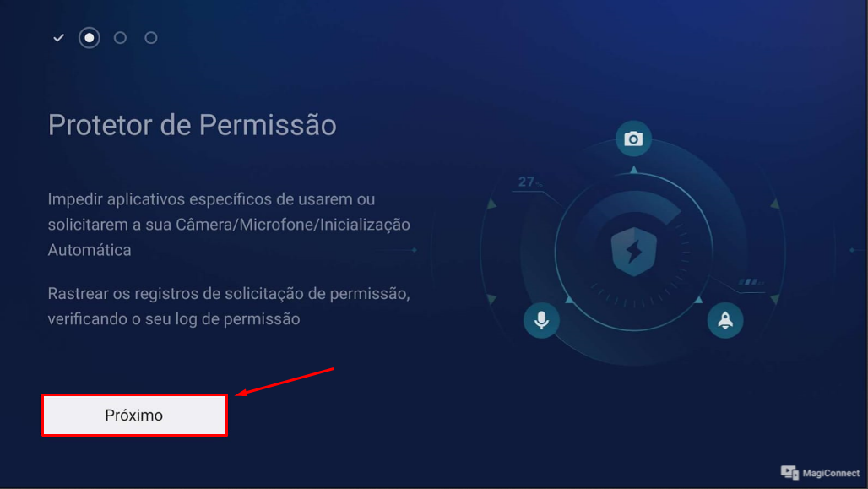868x489 pixels.
Task: Click the MagiConnect watermark text
Action: pos(831,473)
